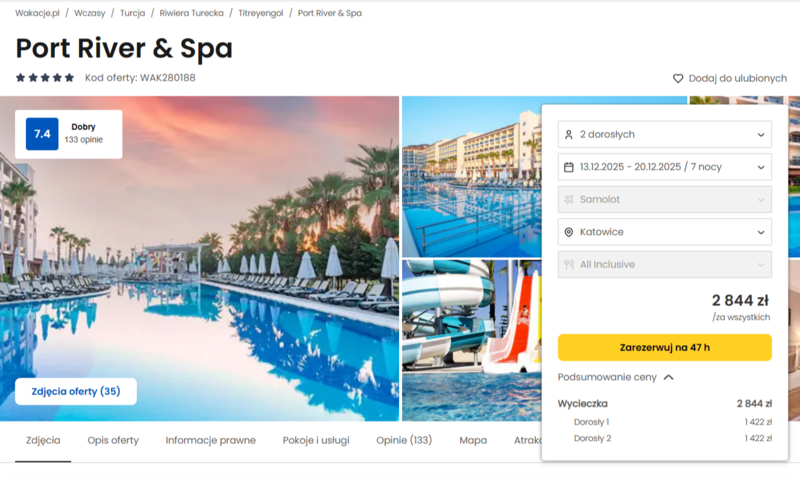This screenshot has height=480, width=800.
Task: Follow the Riwiera Turecka breadcrumb link
Action: (191, 13)
